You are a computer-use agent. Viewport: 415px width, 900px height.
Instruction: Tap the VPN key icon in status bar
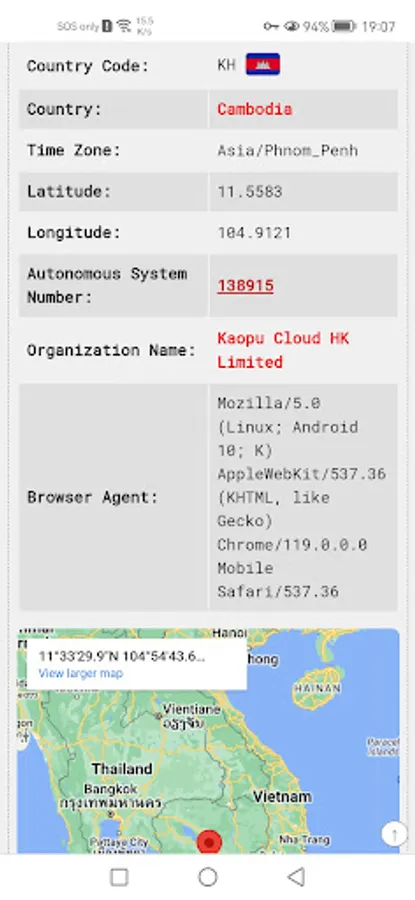tap(271, 26)
